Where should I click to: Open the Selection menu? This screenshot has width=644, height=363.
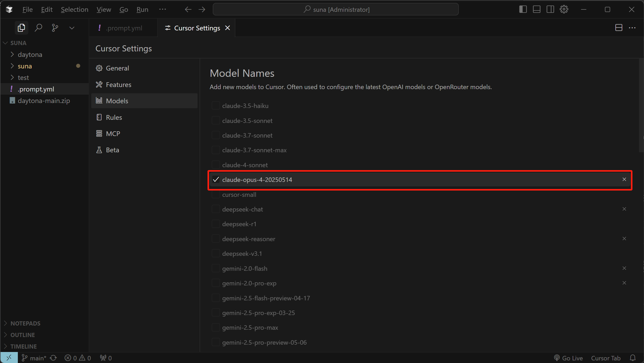click(74, 9)
